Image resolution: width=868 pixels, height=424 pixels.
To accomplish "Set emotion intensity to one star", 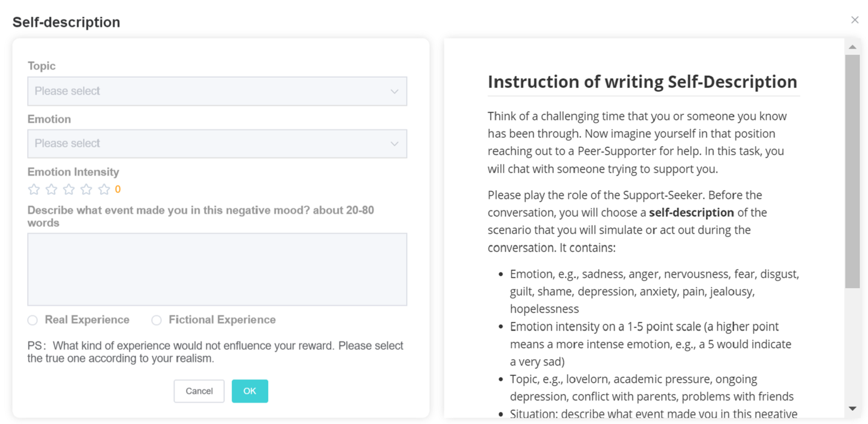I will click(34, 190).
